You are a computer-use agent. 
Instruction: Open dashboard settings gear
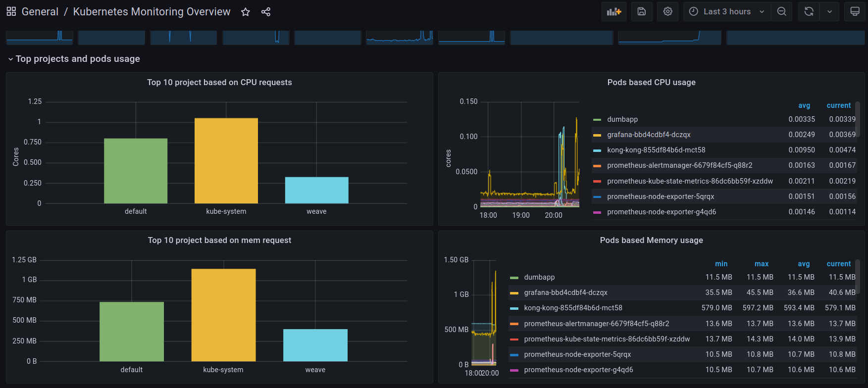(668, 11)
